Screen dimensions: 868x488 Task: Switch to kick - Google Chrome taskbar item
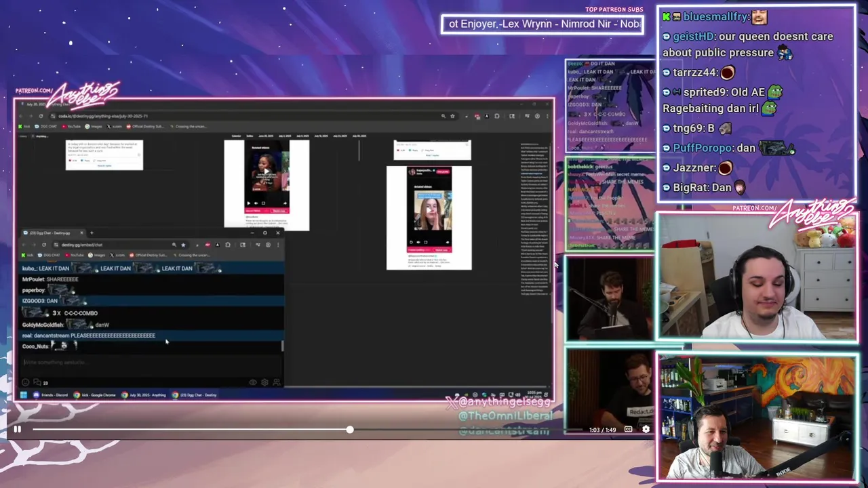click(x=95, y=395)
